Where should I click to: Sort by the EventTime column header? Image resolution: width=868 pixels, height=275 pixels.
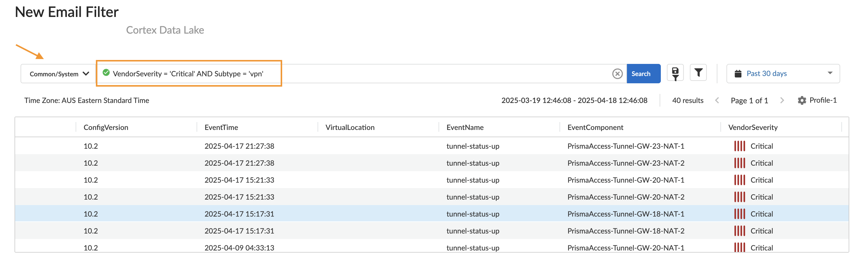point(221,127)
